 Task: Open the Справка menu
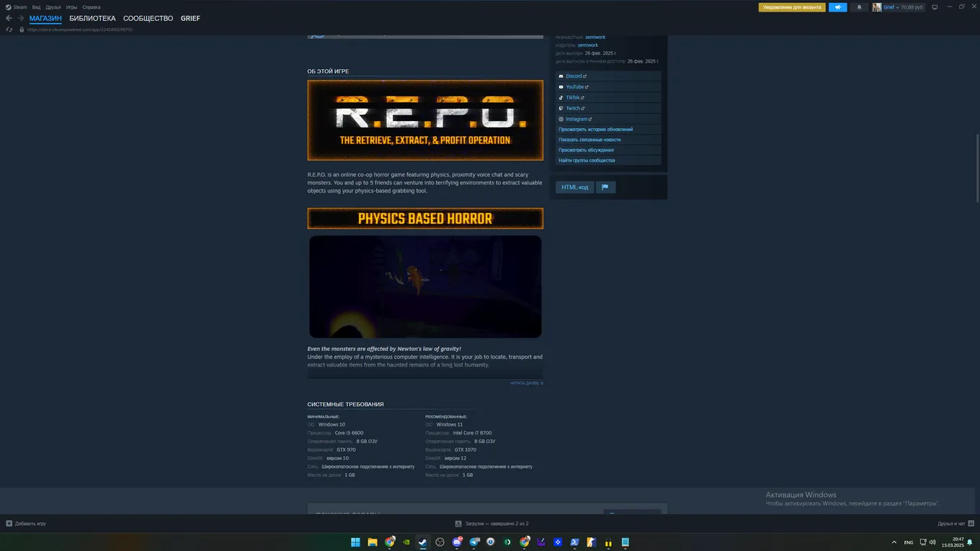92,7
